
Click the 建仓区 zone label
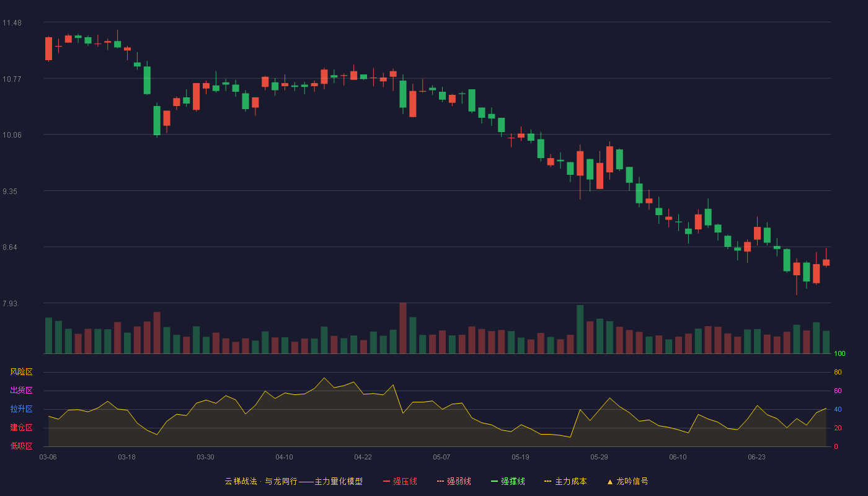click(21, 428)
